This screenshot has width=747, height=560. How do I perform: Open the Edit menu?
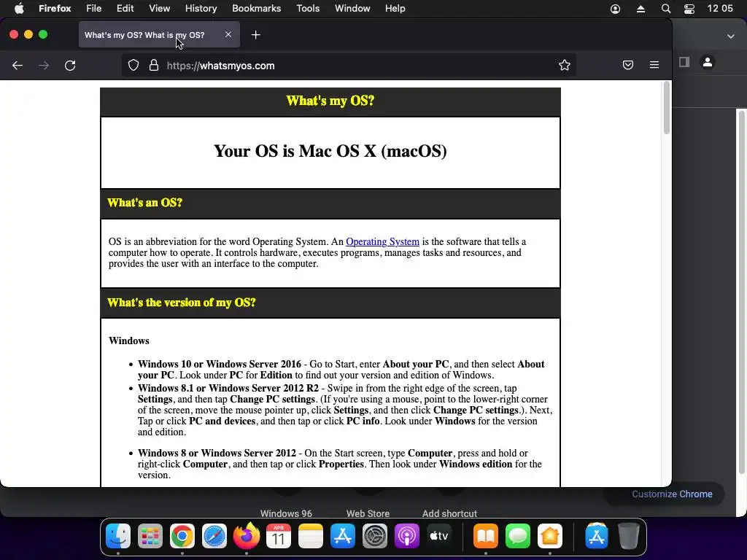pyautogui.click(x=125, y=9)
